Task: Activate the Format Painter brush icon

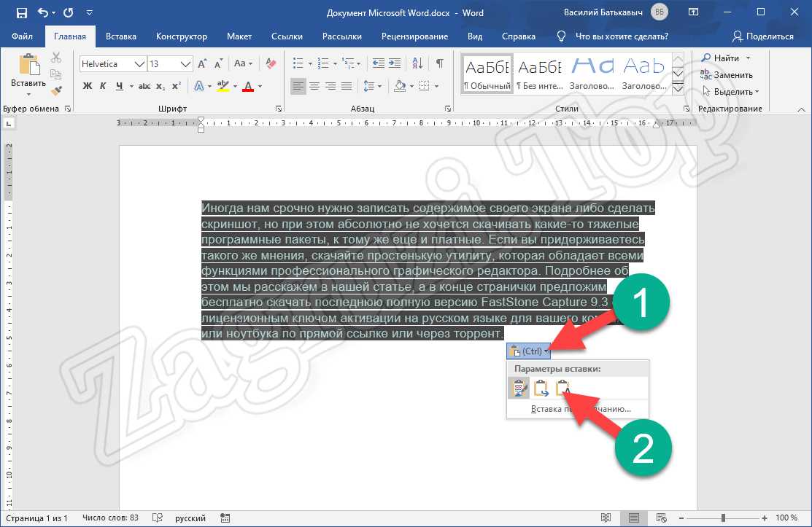Action: [56, 90]
